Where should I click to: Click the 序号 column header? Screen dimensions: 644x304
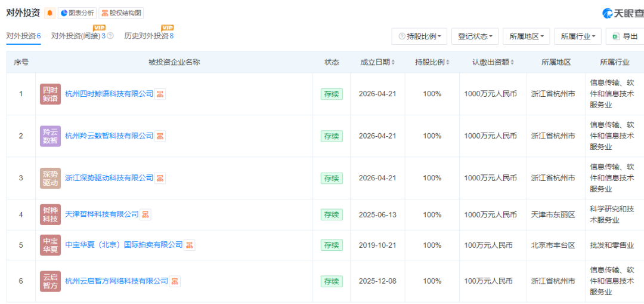click(x=21, y=62)
